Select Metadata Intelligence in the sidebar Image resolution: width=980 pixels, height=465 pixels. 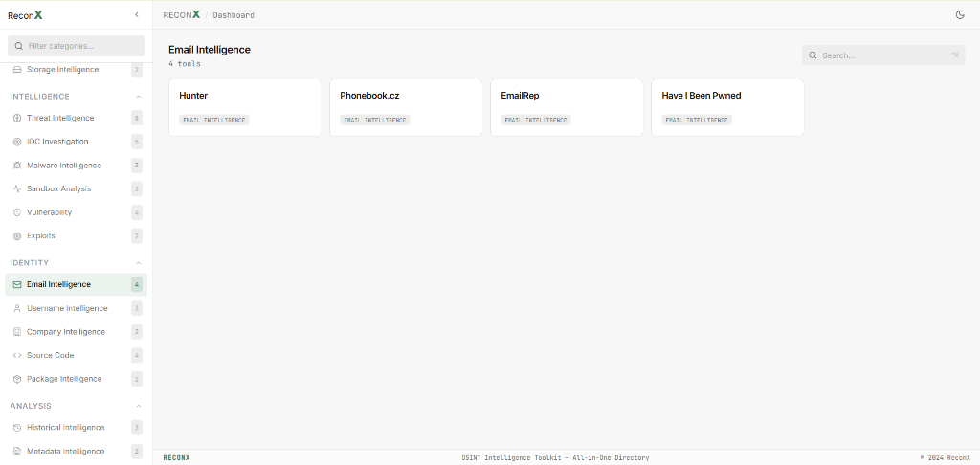77,452
